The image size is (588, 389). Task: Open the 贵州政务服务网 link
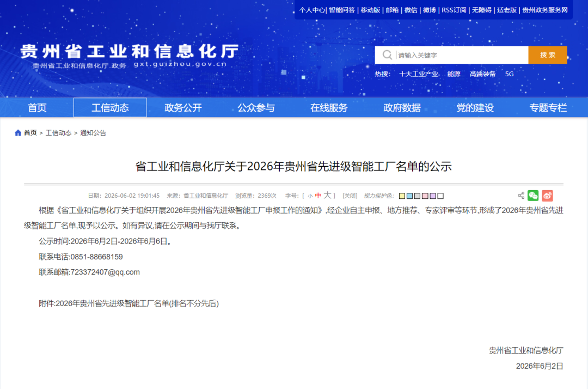pyautogui.click(x=545, y=10)
